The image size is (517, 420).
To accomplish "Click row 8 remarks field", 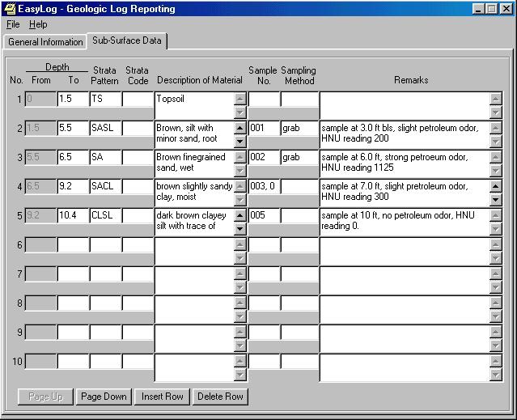I will click(x=405, y=310).
